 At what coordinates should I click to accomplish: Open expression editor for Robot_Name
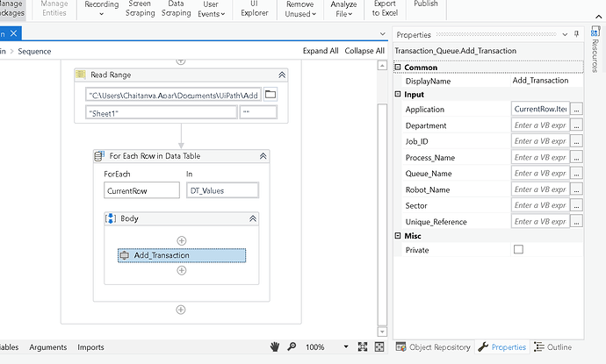pos(576,189)
